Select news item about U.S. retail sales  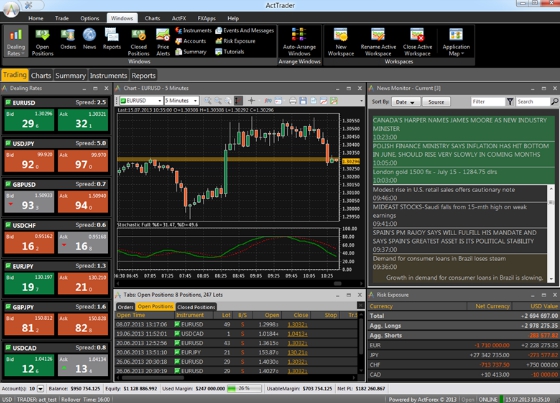[459, 194]
